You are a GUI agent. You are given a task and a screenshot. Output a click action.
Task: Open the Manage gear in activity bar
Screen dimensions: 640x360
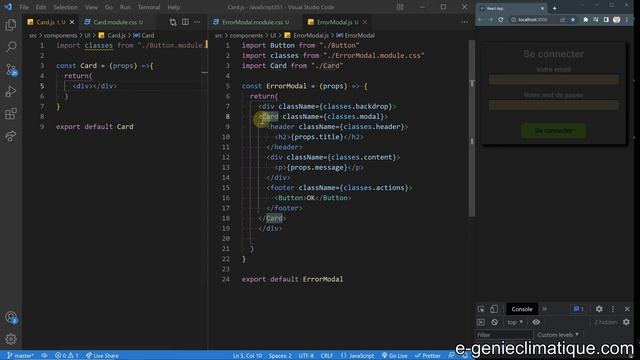11,339
